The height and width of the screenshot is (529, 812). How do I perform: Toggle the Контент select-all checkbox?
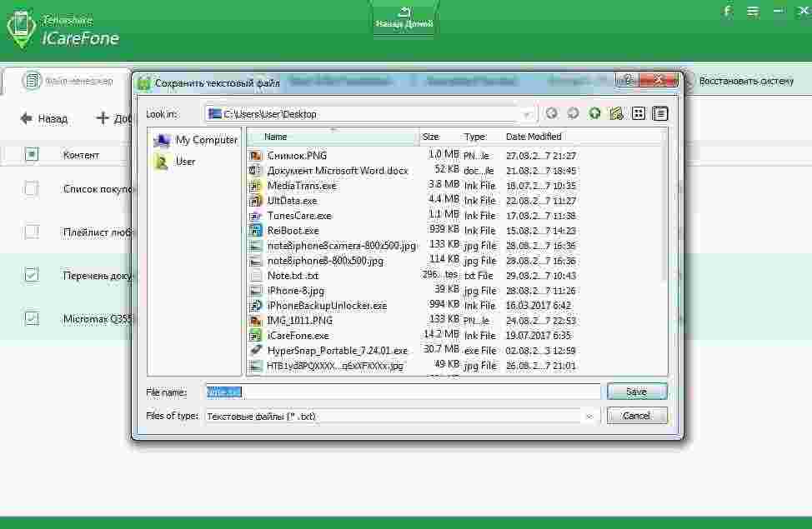(32, 154)
